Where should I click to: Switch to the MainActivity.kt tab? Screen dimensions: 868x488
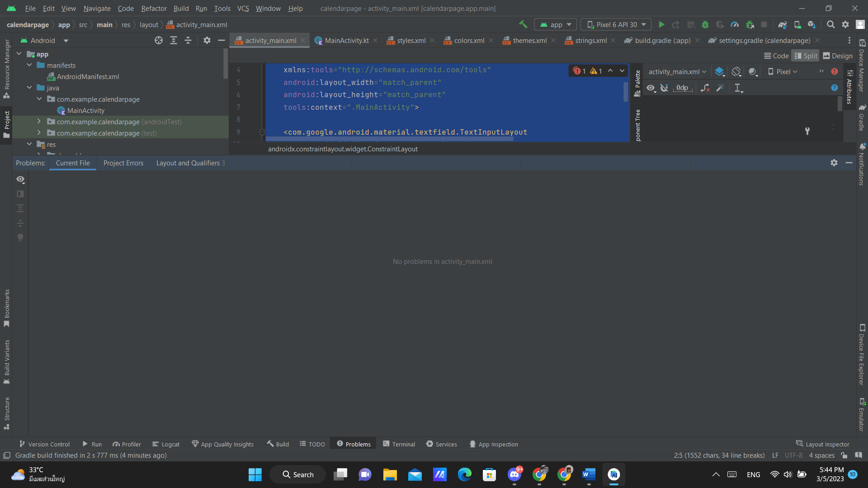[346, 40]
